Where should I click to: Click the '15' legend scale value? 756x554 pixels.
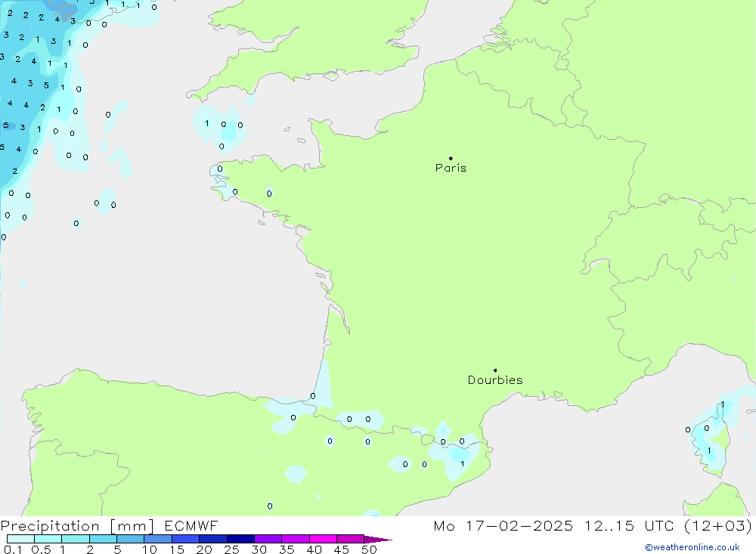click(x=177, y=549)
